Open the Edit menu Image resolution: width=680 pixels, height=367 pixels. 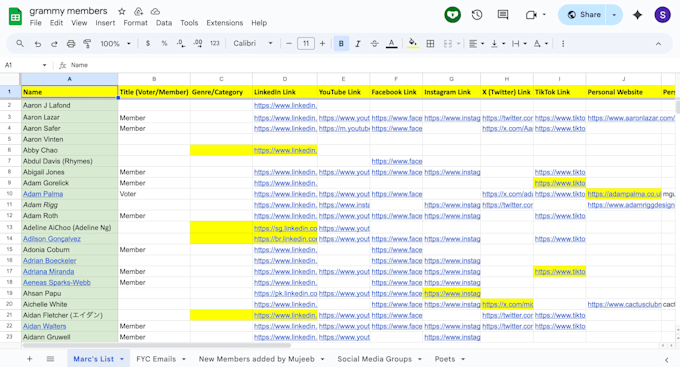(56, 23)
